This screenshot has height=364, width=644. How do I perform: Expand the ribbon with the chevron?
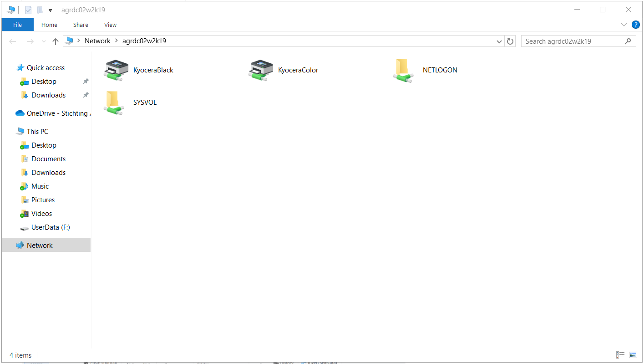(624, 25)
